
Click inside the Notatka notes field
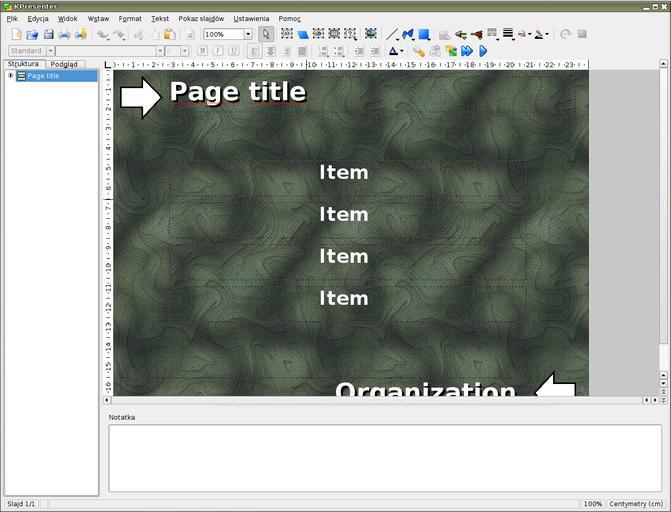(x=385, y=457)
